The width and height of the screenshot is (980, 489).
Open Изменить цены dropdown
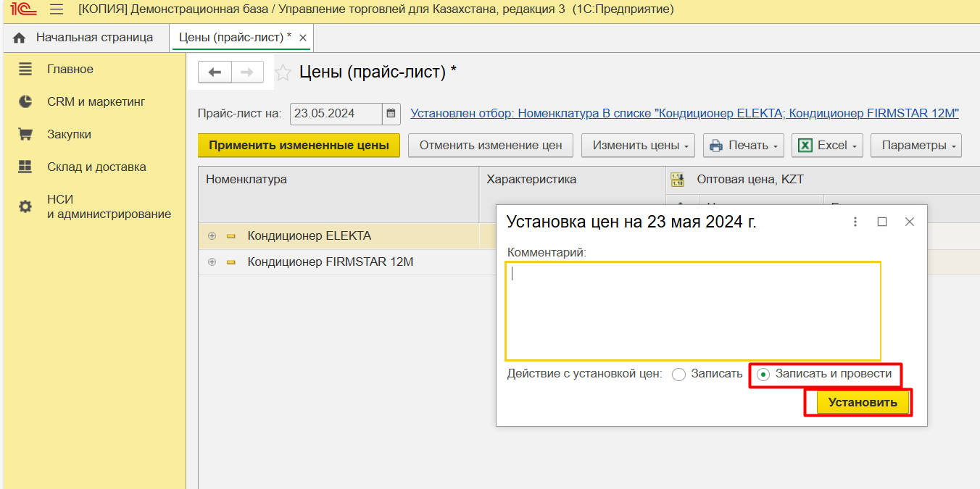[638, 146]
